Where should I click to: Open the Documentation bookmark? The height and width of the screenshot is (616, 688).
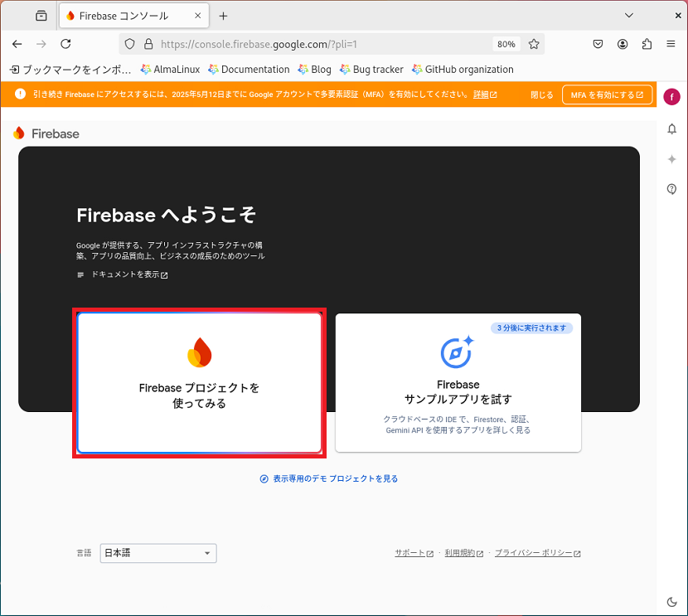pyautogui.click(x=249, y=70)
